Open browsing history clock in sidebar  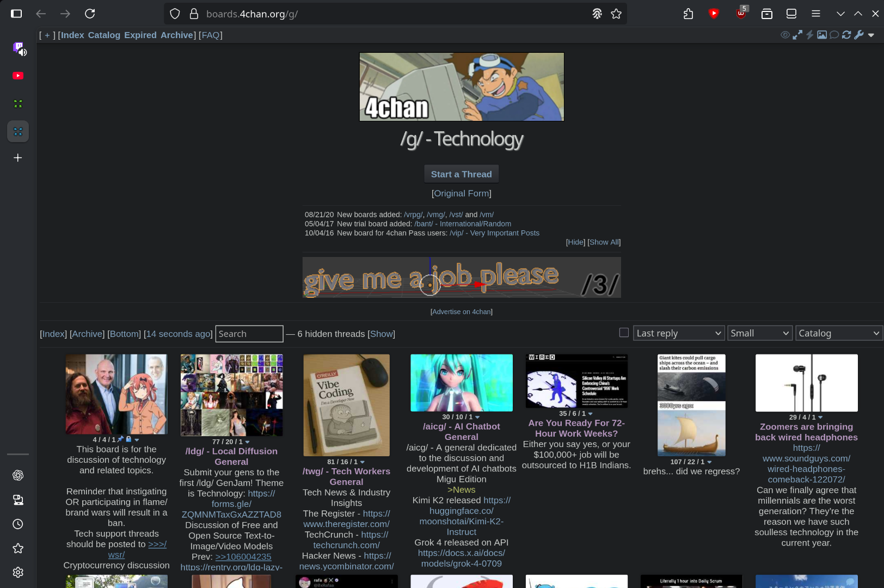[18, 524]
